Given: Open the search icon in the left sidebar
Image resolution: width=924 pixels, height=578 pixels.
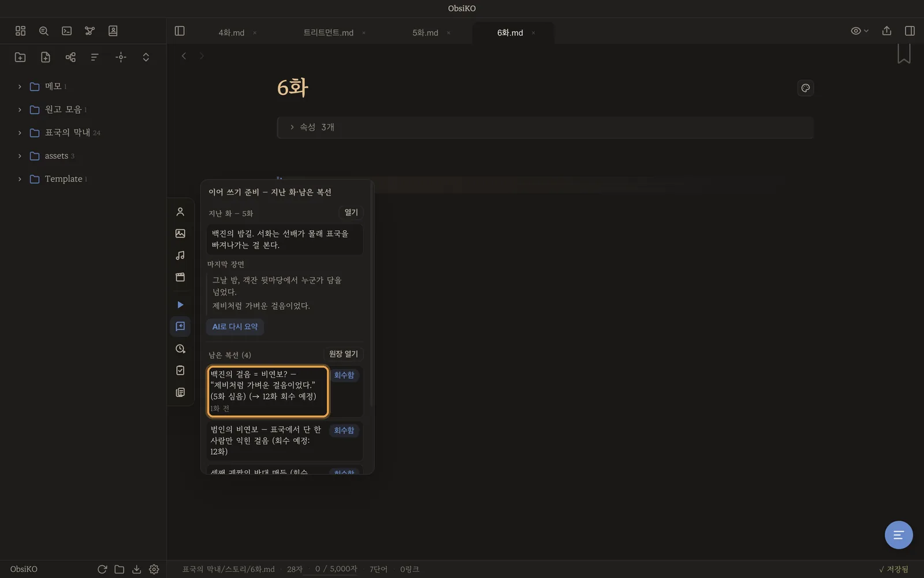Looking at the screenshot, I should click(43, 31).
